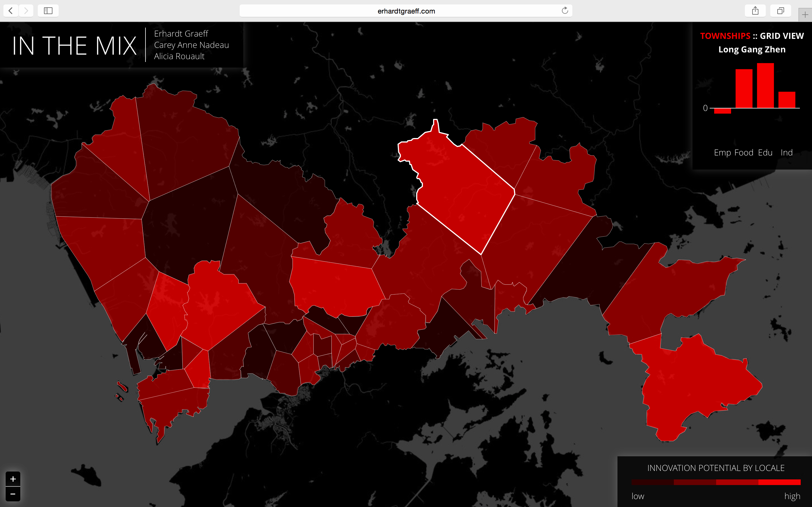
Task: Show all tabs overview icon
Action: pos(780,11)
